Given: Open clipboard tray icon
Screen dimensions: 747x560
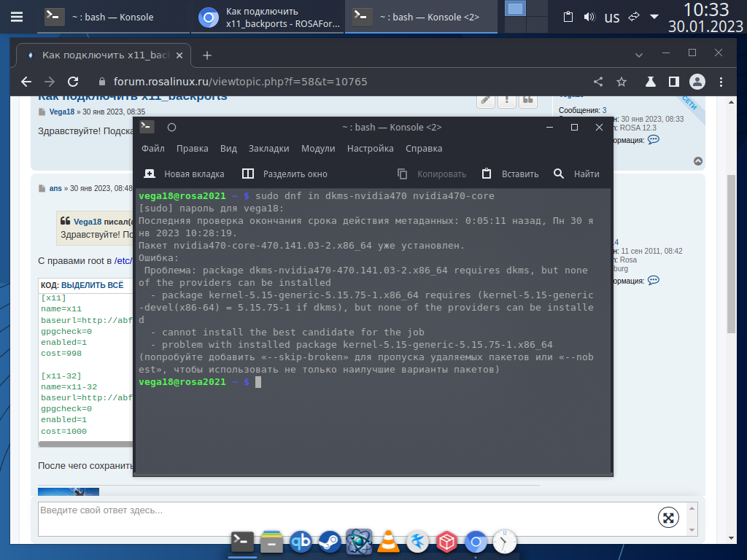Looking at the screenshot, I should (568, 17).
